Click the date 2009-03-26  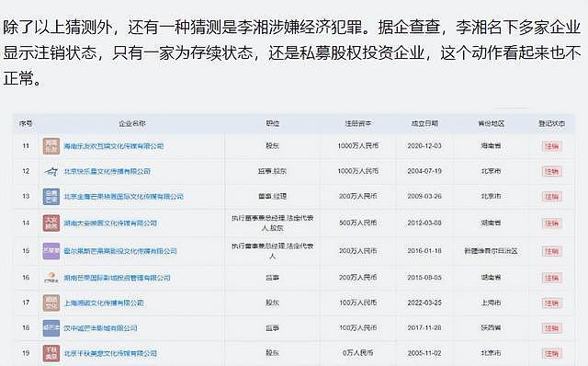424,196
